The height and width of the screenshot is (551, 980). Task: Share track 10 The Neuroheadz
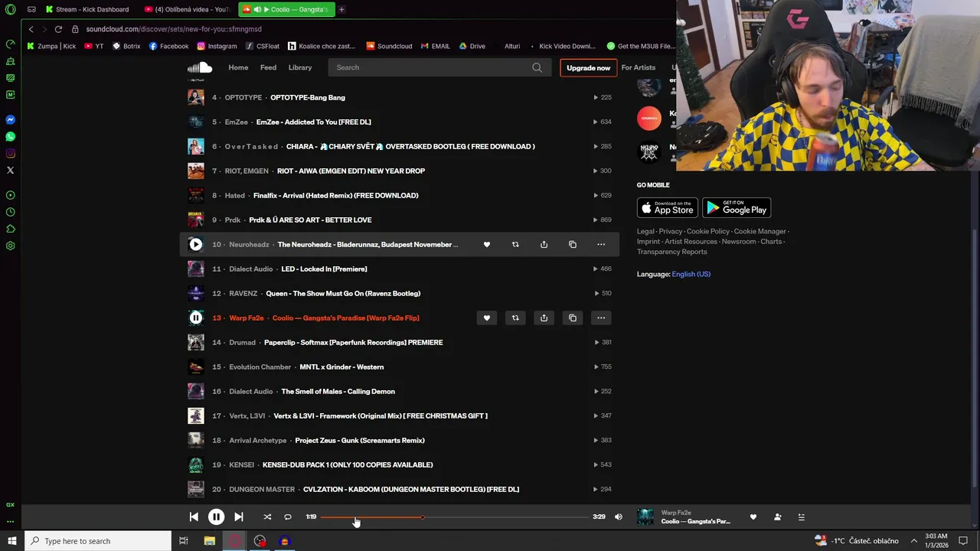click(x=544, y=245)
